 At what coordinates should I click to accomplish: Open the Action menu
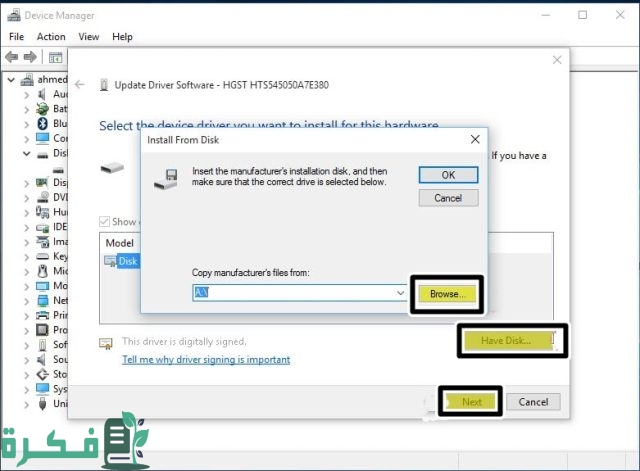[x=51, y=37]
